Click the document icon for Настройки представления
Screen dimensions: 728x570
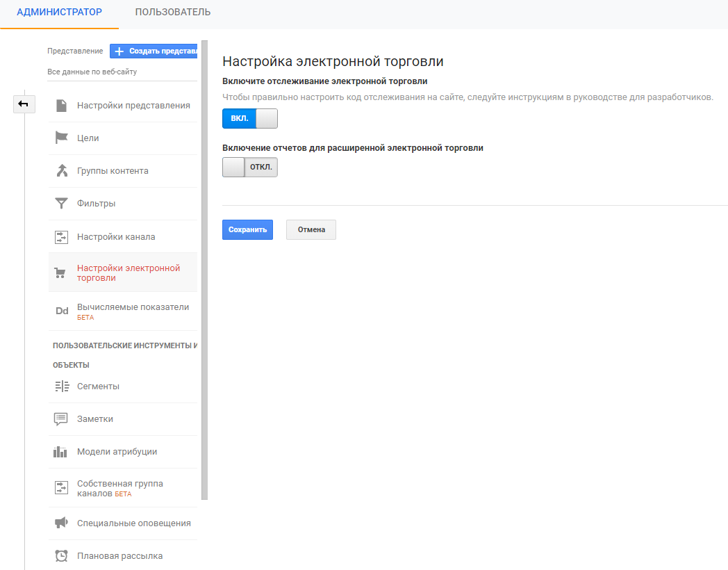(x=62, y=106)
